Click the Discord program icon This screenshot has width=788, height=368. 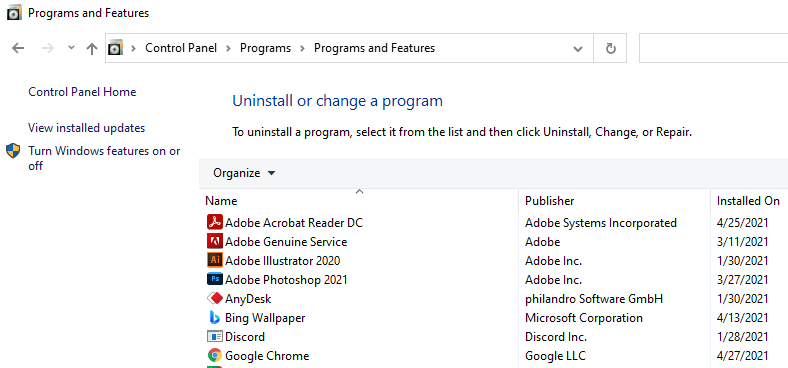[x=215, y=336]
